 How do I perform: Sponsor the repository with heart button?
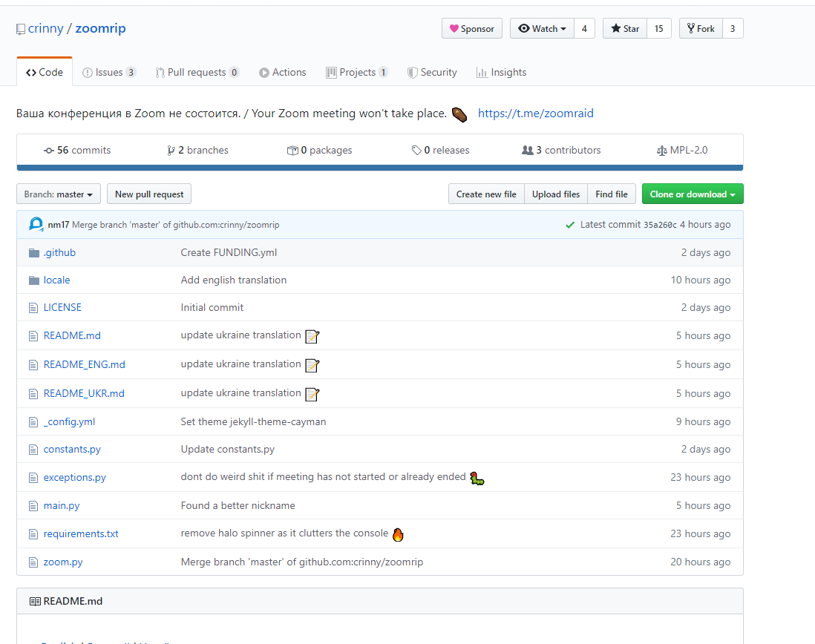[471, 29]
